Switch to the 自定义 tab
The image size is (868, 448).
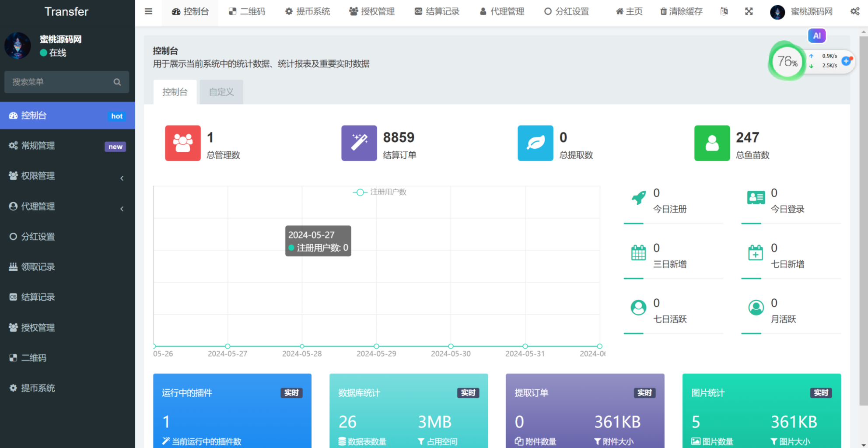pyautogui.click(x=221, y=92)
